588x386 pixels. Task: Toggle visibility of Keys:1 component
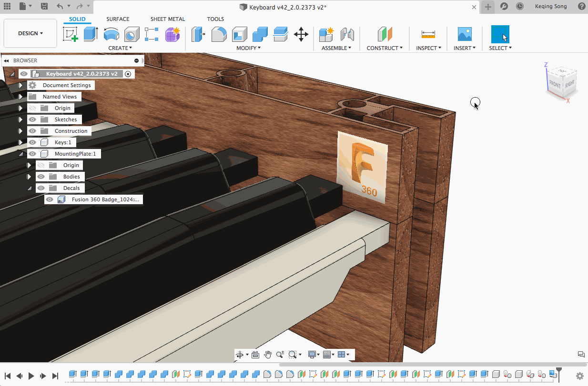click(32, 142)
